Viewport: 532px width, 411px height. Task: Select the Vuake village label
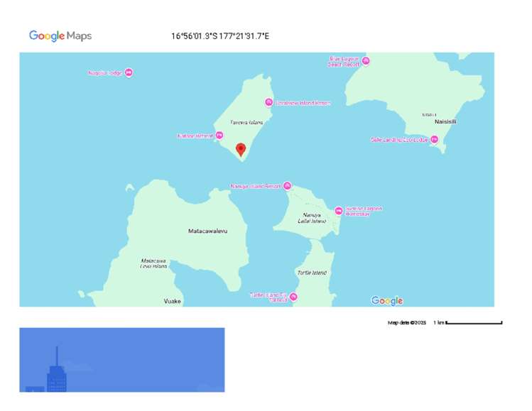(x=173, y=301)
